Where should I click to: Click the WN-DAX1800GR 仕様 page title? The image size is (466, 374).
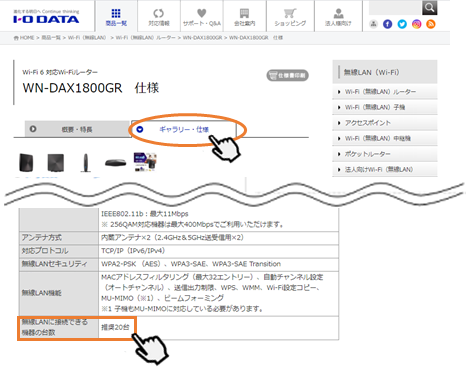click(91, 88)
